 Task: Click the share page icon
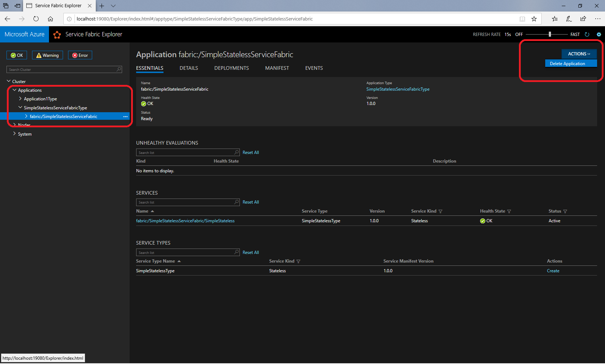point(583,19)
